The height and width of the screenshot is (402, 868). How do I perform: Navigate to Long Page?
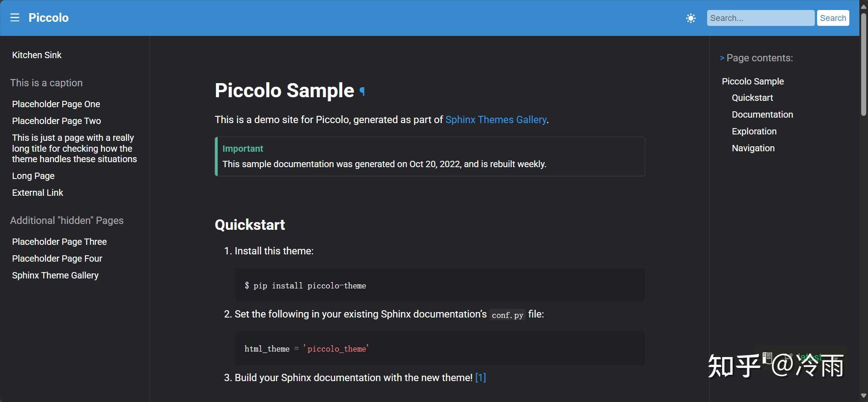pyautogui.click(x=33, y=176)
